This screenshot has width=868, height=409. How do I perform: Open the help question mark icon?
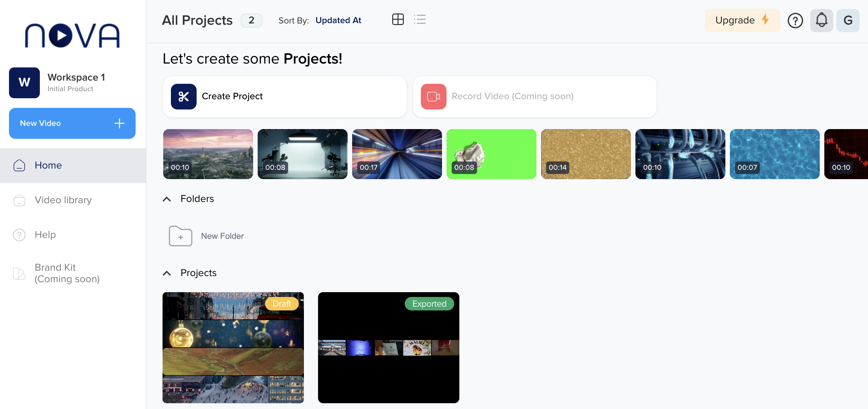pyautogui.click(x=795, y=21)
